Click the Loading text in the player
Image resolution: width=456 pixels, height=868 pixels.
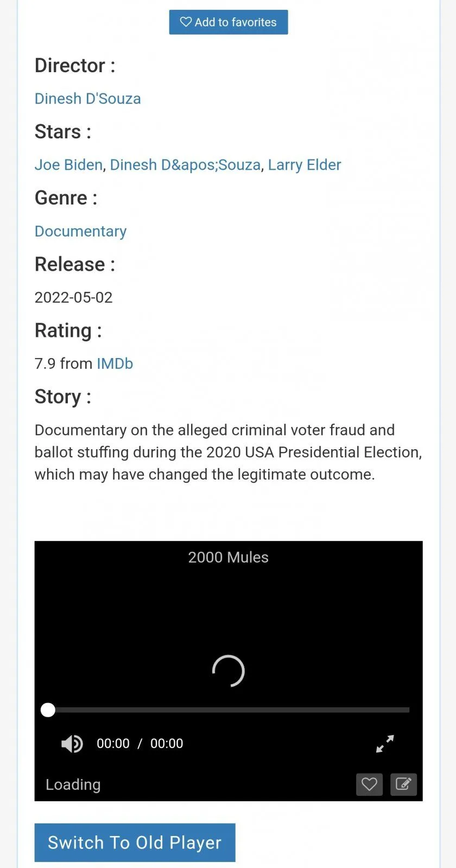[73, 784]
